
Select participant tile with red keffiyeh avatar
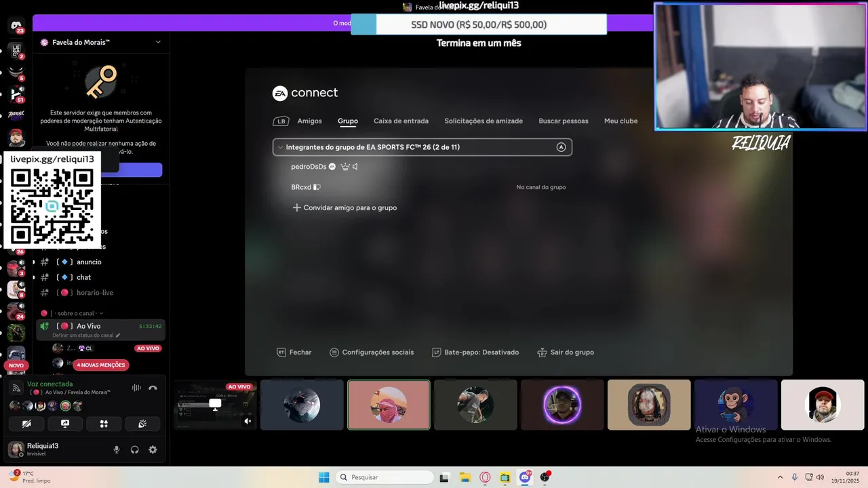[389, 405]
